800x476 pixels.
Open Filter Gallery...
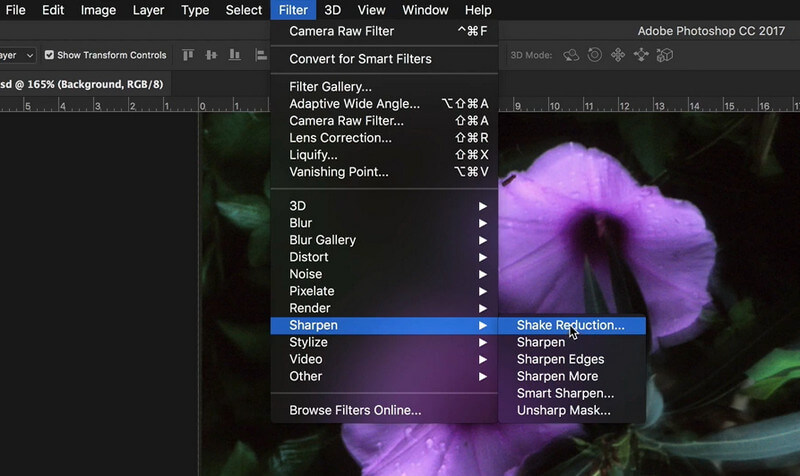pyautogui.click(x=384, y=87)
